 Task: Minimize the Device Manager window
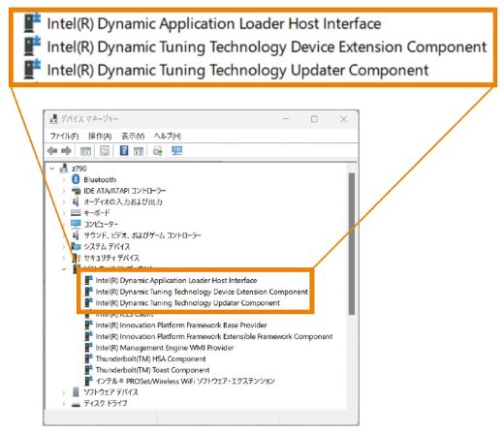pos(286,119)
